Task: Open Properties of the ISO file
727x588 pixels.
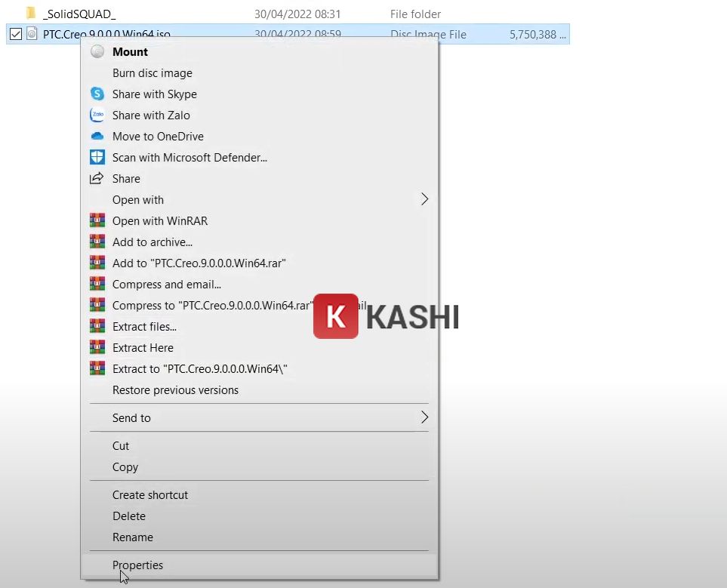Action: pyautogui.click(x=137, y=565)
